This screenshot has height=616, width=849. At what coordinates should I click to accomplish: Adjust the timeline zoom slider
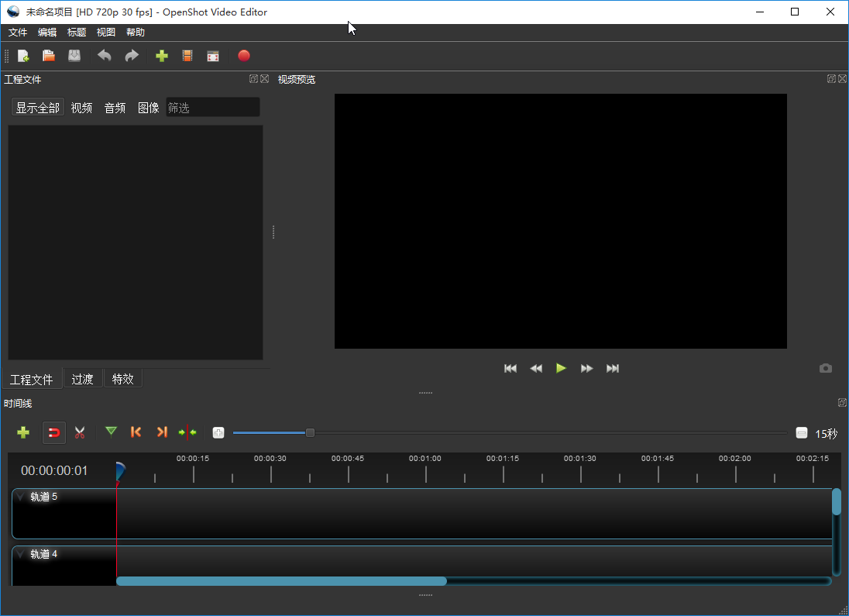(310, 432)
